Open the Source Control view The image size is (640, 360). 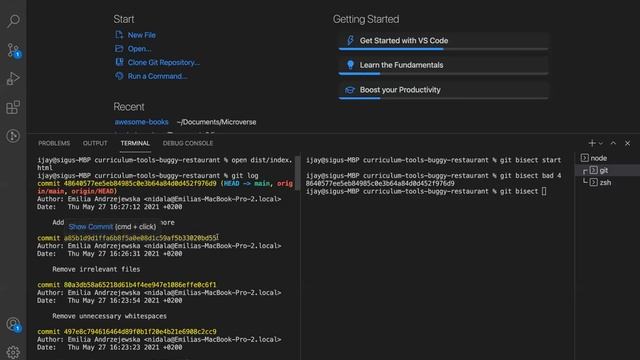pyautogui.click(x=13, y=50)
